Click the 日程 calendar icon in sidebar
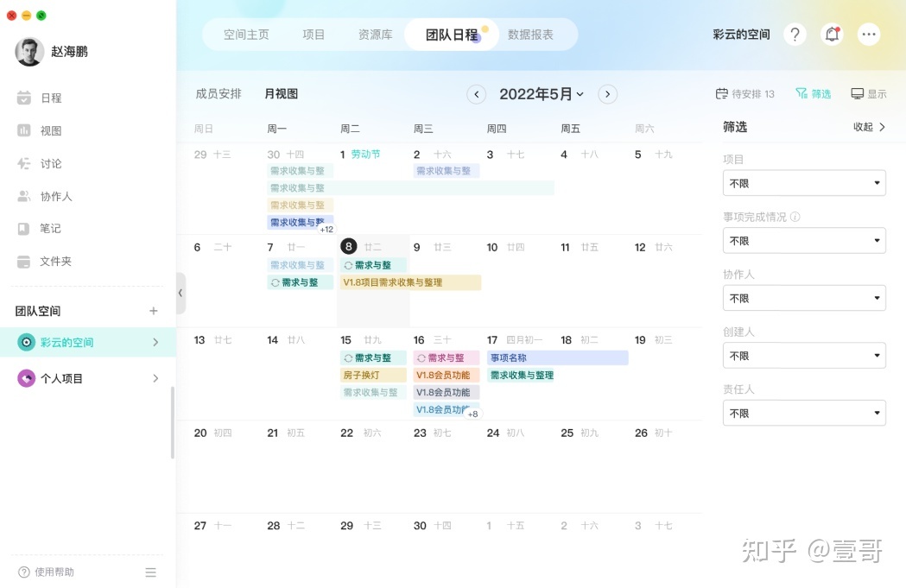906x588 pixels. coord(24,98)
